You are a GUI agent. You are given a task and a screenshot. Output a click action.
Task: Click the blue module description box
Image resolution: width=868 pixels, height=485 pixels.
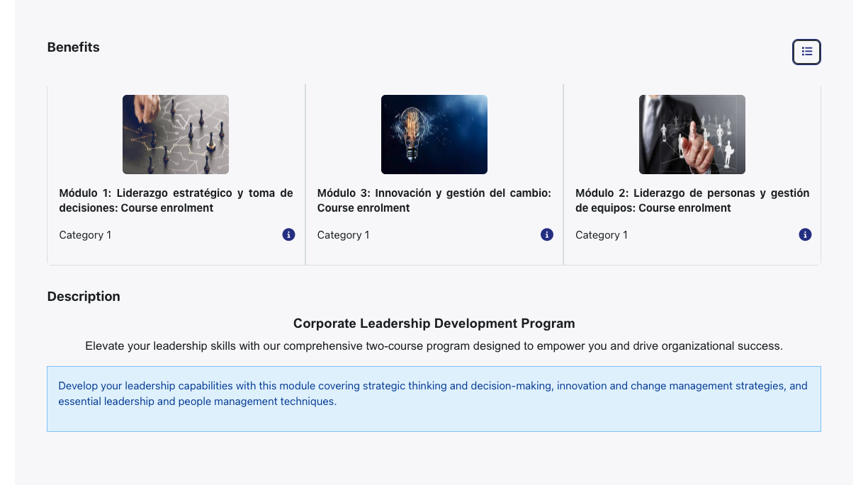pos(434,399)
